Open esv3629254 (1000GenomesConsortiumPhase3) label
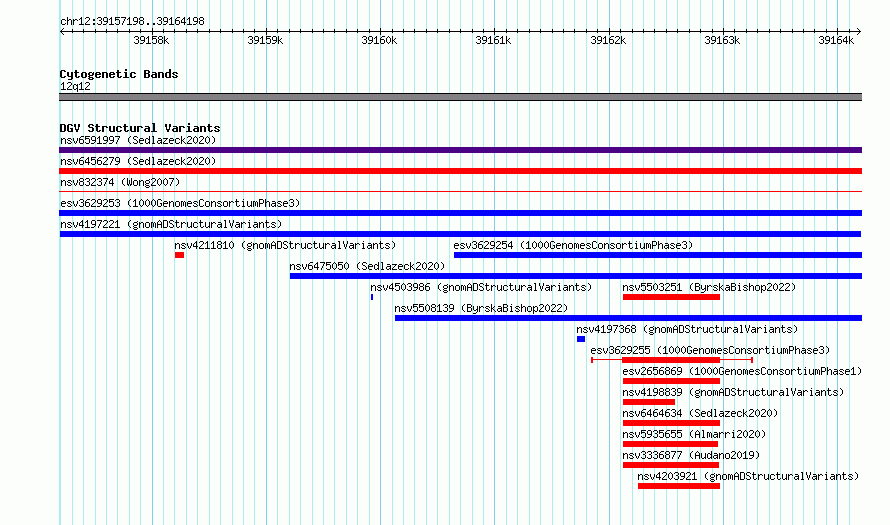 [573, 245]
